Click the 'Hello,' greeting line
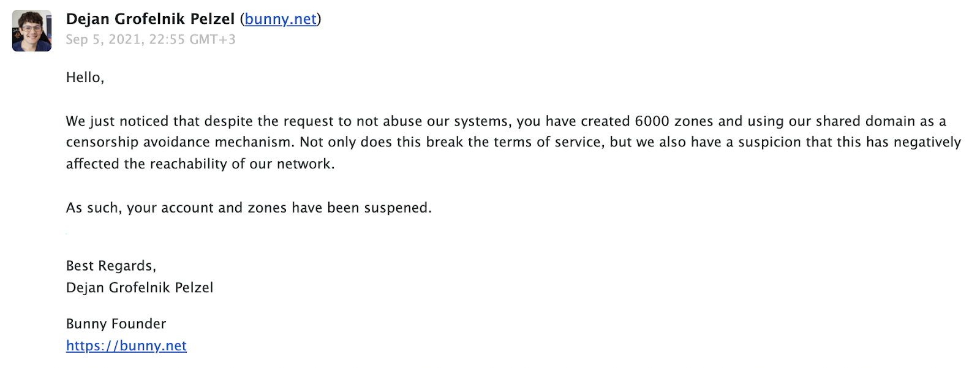 [x=85, y=78]
